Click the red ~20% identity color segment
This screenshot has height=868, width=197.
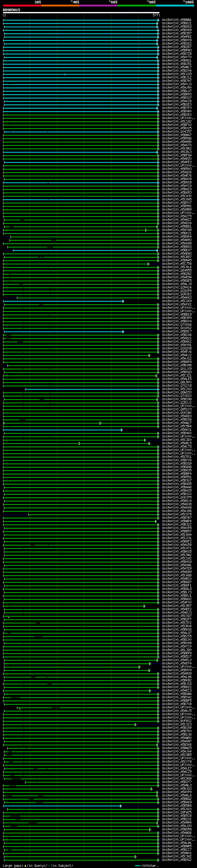click(22, 6)
